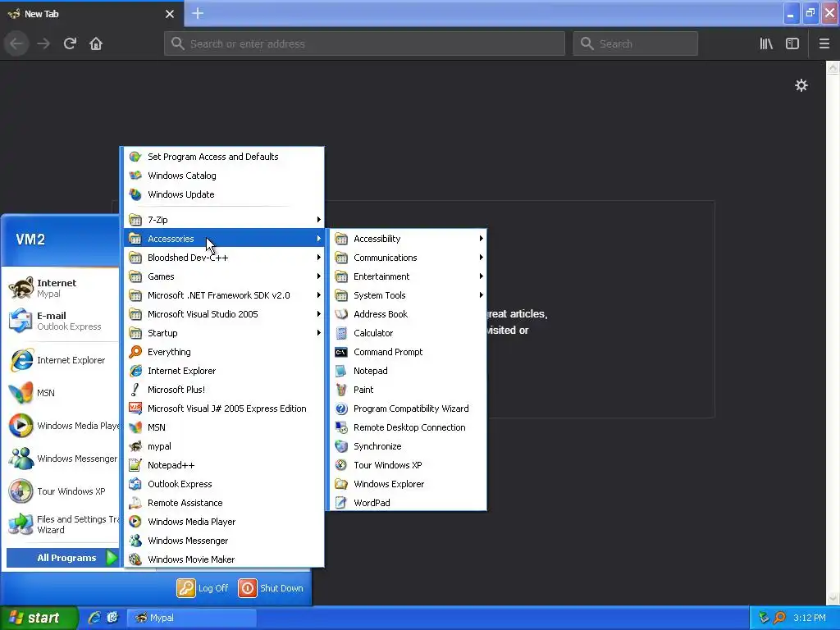The height and width of the screenshot is (630, 840).
Task: Launch Tour Windows XP in Accessories submenu
Action: (x=409, y=465)
